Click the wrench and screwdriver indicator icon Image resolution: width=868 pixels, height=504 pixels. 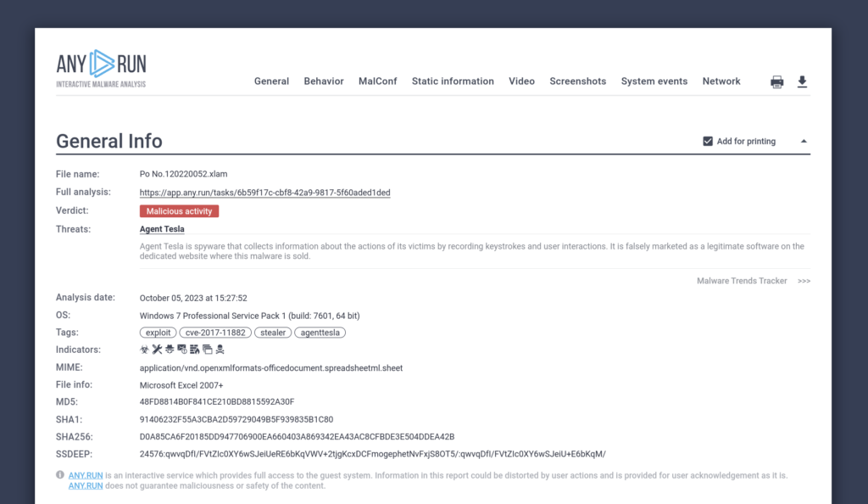(x=157, y=350)
